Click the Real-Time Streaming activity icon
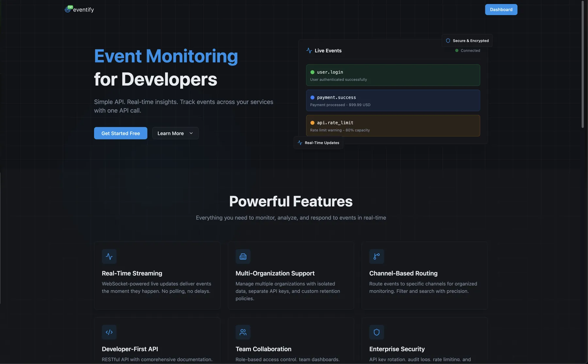 (x=109, y=257)
